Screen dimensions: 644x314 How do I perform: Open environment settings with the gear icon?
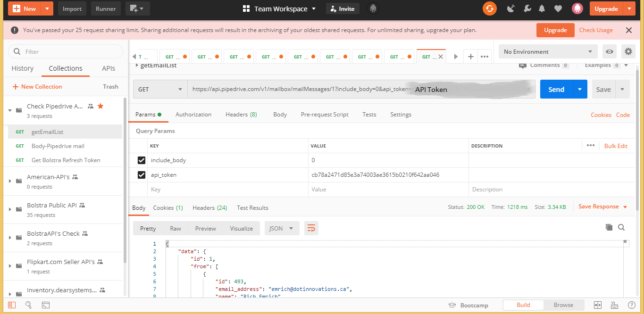[628, 51]
